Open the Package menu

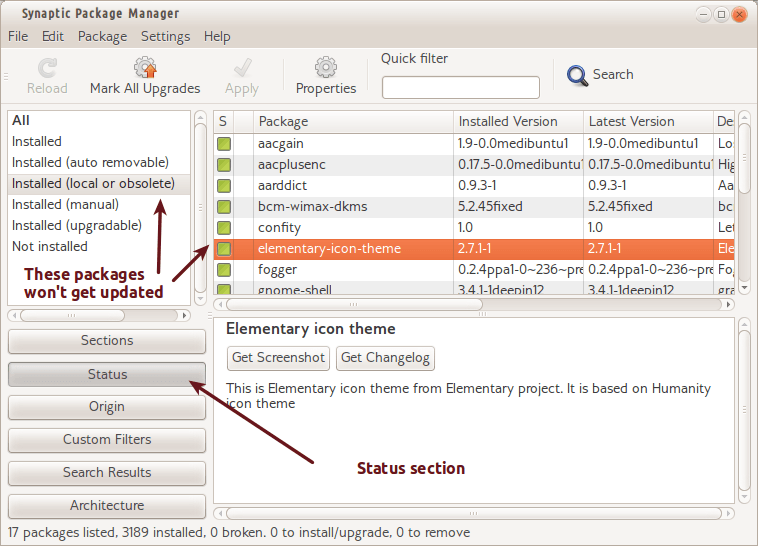(102, 36)
